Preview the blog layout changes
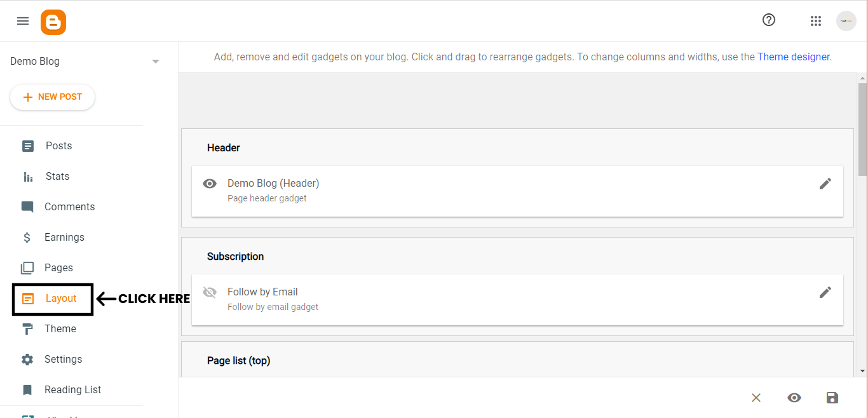The height and width of the screenshot is (418, 868). [x=794, y=398]
